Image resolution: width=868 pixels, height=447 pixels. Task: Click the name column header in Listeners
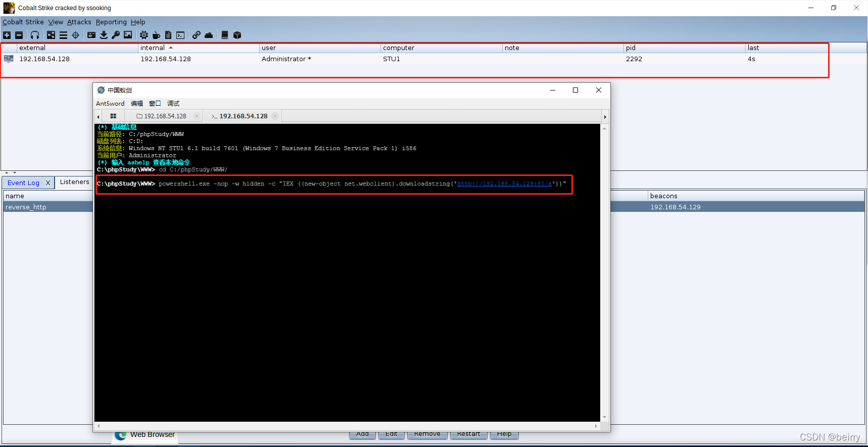point(48,196)
